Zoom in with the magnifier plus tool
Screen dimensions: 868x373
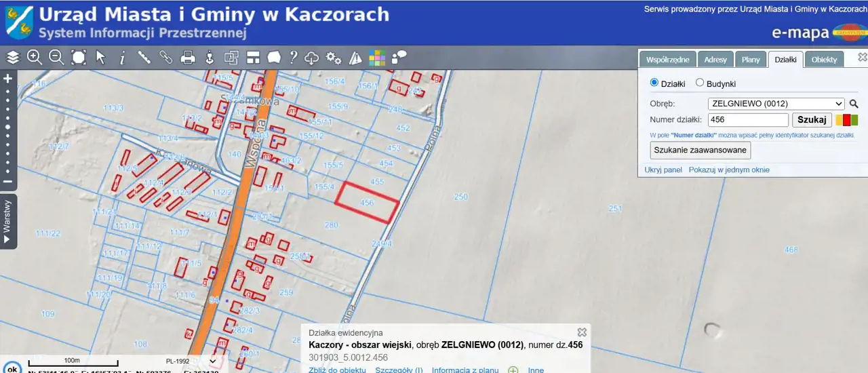35,58
